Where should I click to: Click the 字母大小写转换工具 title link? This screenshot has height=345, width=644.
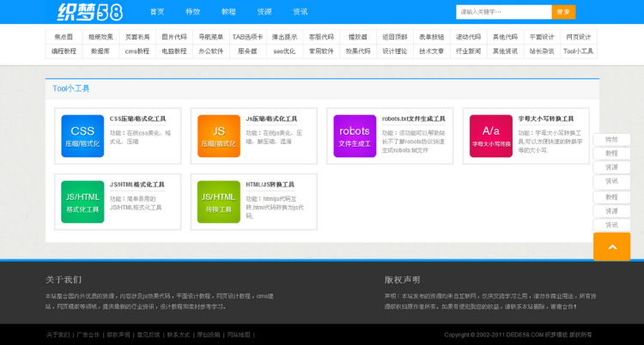546,118
